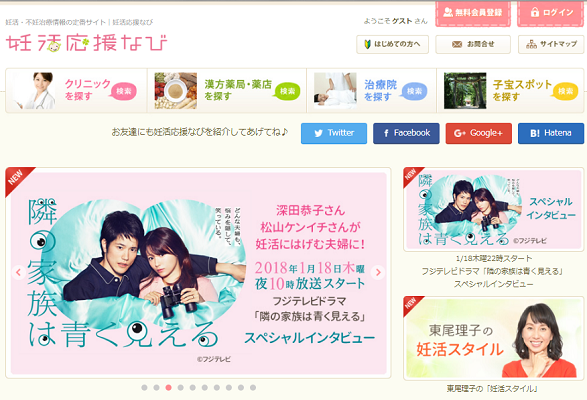This screenshot has width=587, height=400.
Task: Click the 無料会員登録 registration button
Action: pyautogui.click(x=473, y=13)
